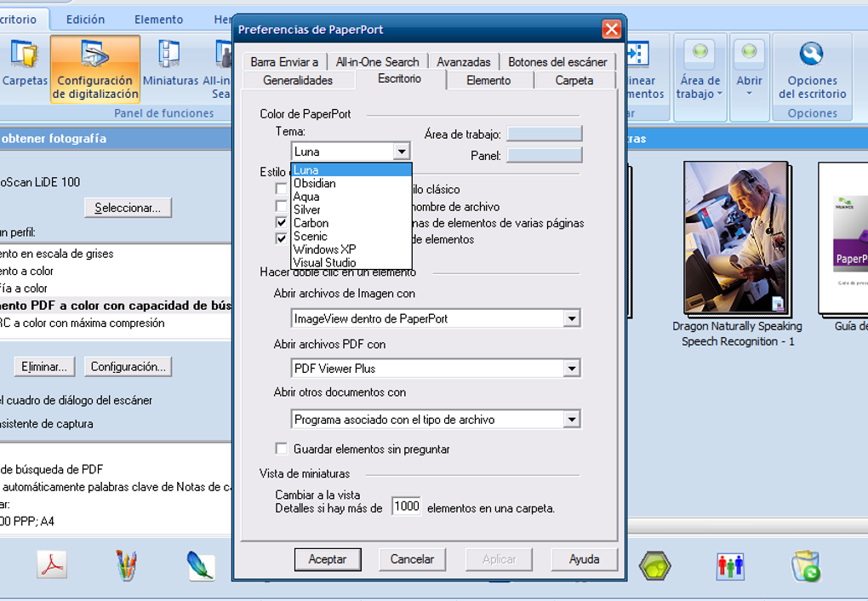
Task: Uncheck elementos de varias páginas checkbox
Action: tap(281, 223)
